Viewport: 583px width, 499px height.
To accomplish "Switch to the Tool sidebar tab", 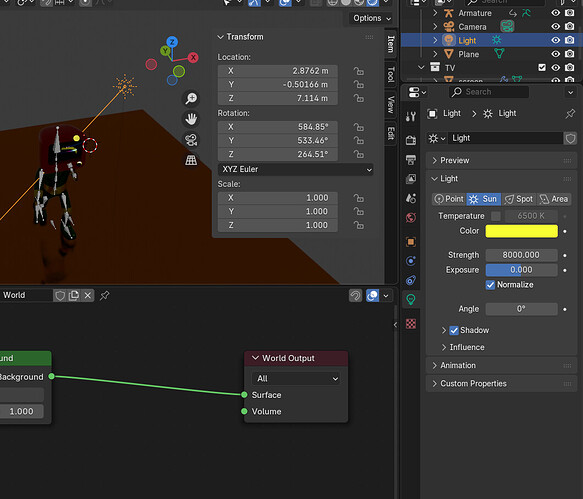I will click(390, 74).
